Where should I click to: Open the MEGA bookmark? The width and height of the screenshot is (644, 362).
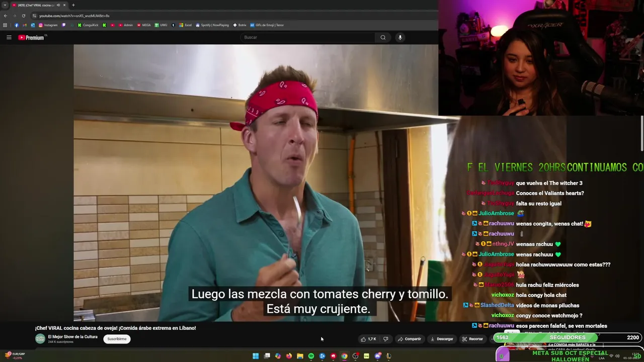coord(144,25)
